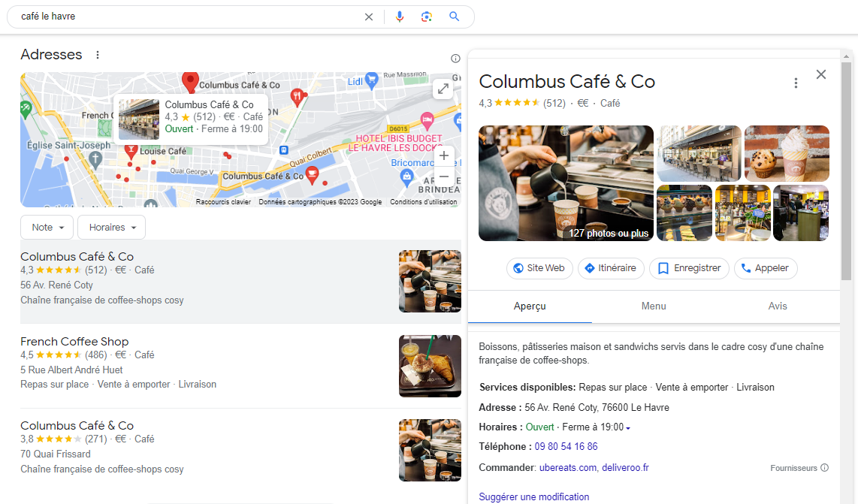Open options menu next to Adresses heading
Viewport: 858px width, 504px height.
coord(98,54)
